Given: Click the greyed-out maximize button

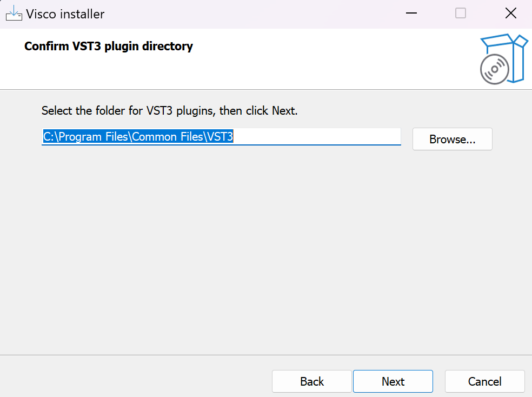Looking at the screenshot, I should [x=461, y=14].
